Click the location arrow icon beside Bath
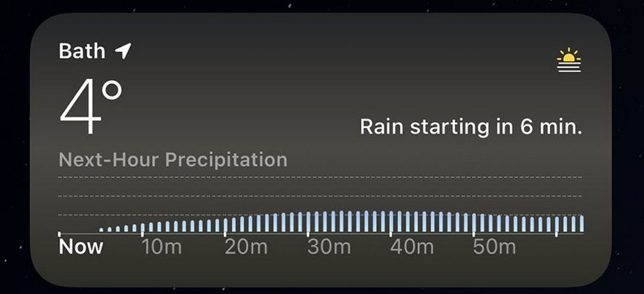The width and height of the screenshot is (644, 294). click(123, 51)
